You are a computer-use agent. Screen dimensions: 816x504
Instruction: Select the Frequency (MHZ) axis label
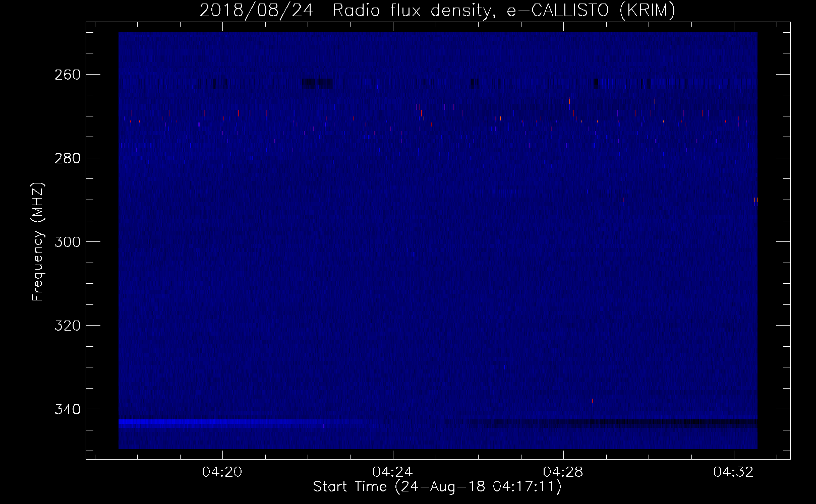coord(38,241)
